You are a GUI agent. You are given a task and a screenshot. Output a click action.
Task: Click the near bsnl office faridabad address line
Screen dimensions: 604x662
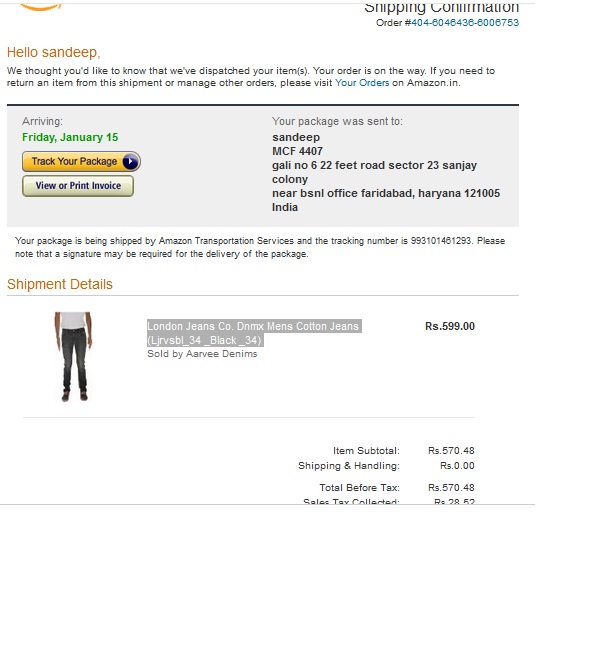click(x=386, y=193)
